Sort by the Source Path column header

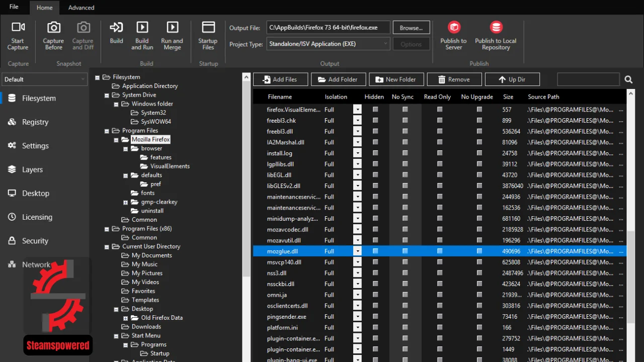click(x=543, y=97)
